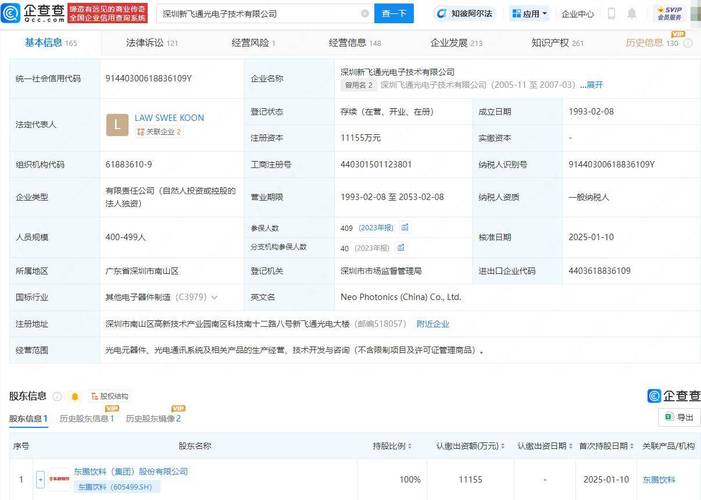Click 组织机构代码 value 61883610-9
Viewport: 701px width, 500px height.
[129, 165]
